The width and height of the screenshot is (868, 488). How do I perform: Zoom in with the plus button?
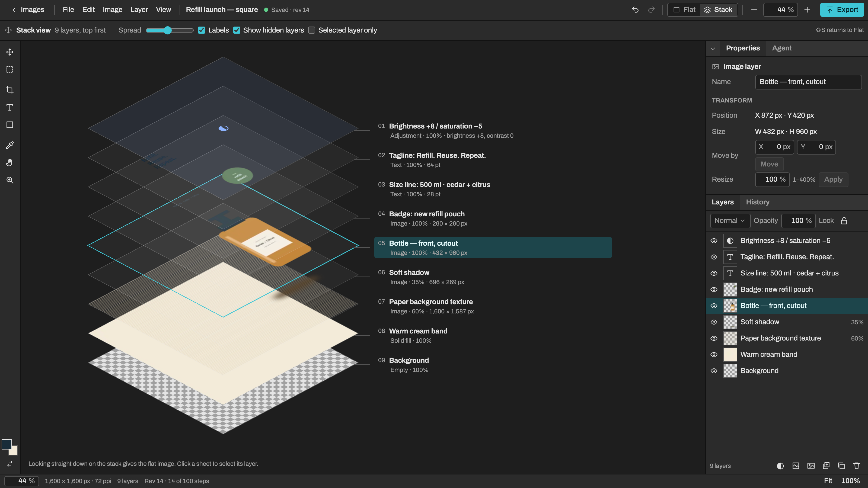click(x=807, y=10)
